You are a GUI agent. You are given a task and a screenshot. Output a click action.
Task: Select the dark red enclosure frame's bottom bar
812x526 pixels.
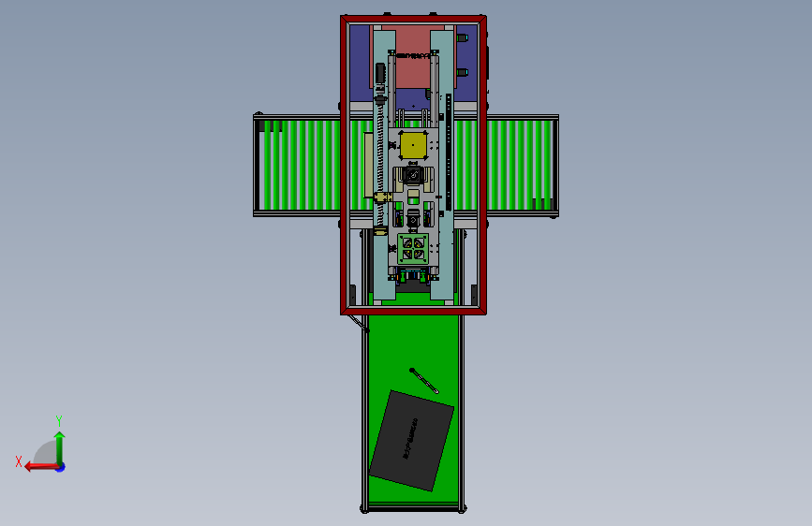pos(413,311)
